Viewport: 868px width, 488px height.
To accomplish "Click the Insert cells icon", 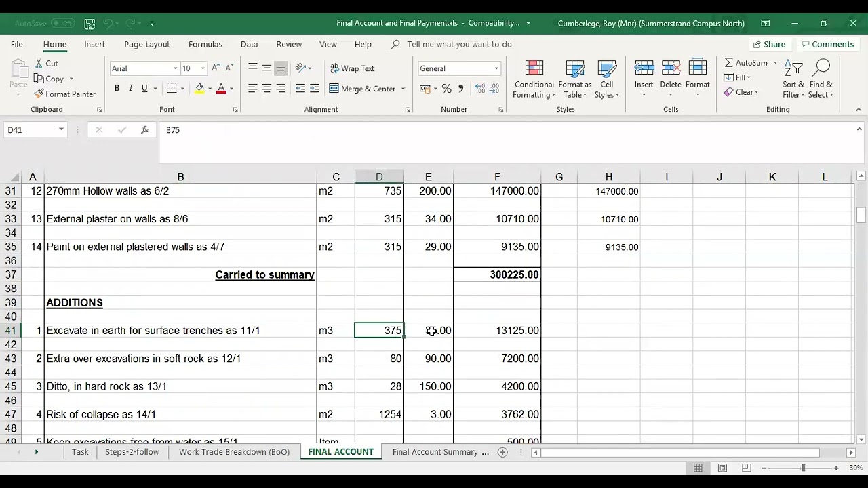I will pyautogui.click(x=644, y=68).
